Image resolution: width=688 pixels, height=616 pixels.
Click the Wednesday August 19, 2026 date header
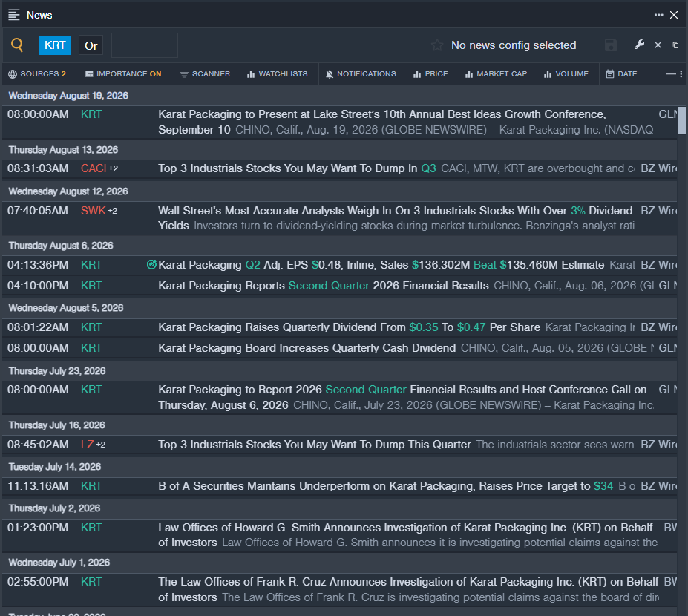(x=68, y=96)
